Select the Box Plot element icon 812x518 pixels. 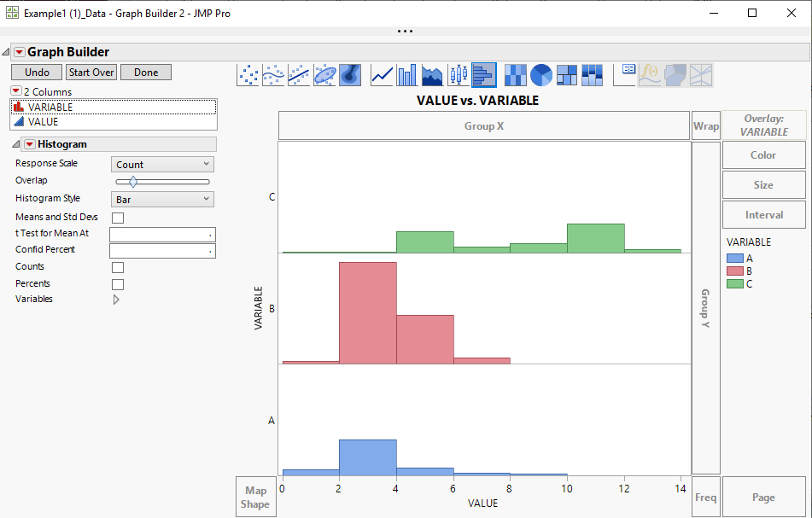click(458, 75)
